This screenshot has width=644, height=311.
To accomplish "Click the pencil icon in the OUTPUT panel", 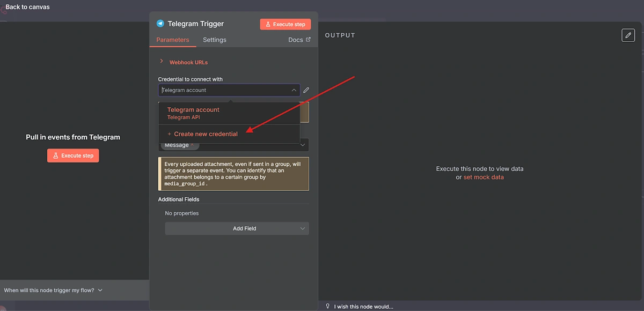I will click(628, 35).
